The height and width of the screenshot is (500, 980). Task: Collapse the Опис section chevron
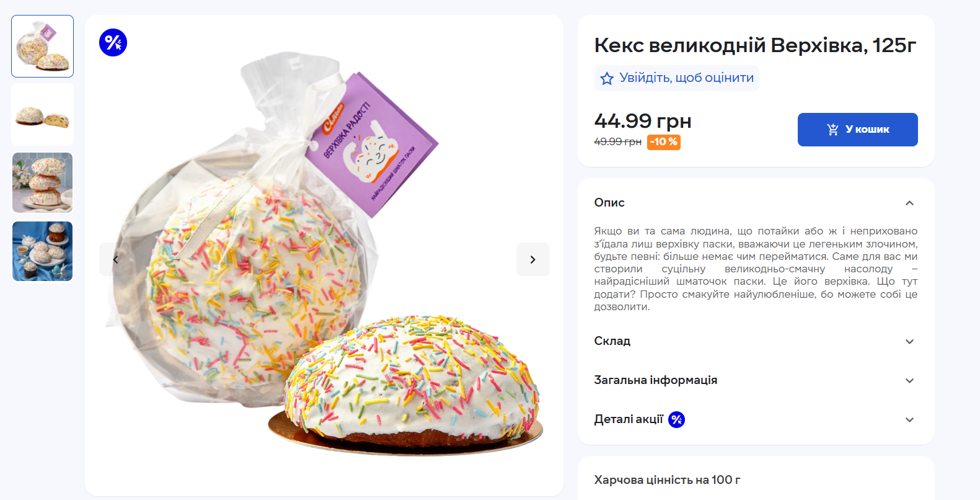click(x=909, y=203)
